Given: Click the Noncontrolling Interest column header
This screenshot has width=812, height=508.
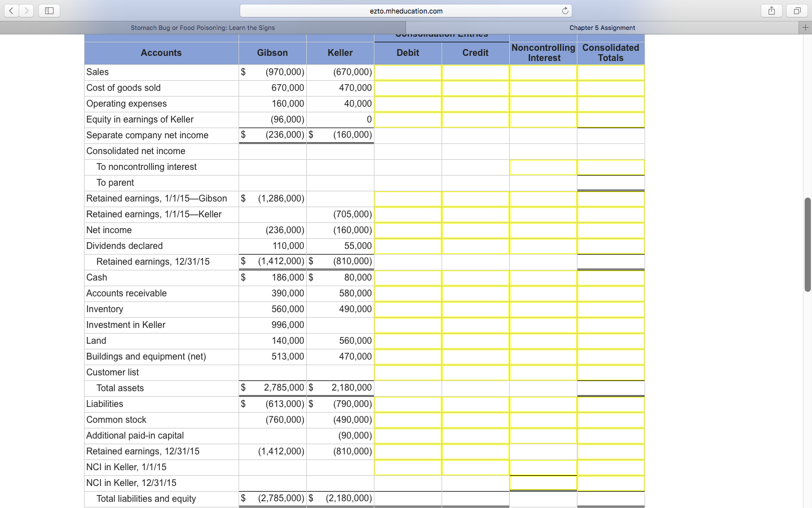Looking at the screenshot, I should tap(543, 53).
